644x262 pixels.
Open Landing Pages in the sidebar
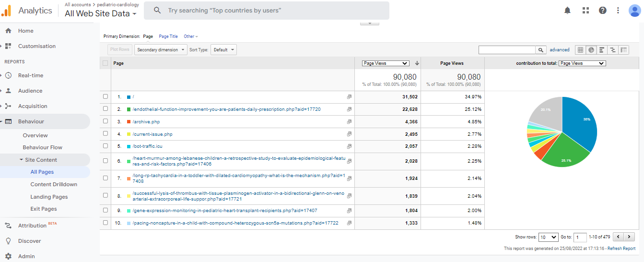[49, 197]
